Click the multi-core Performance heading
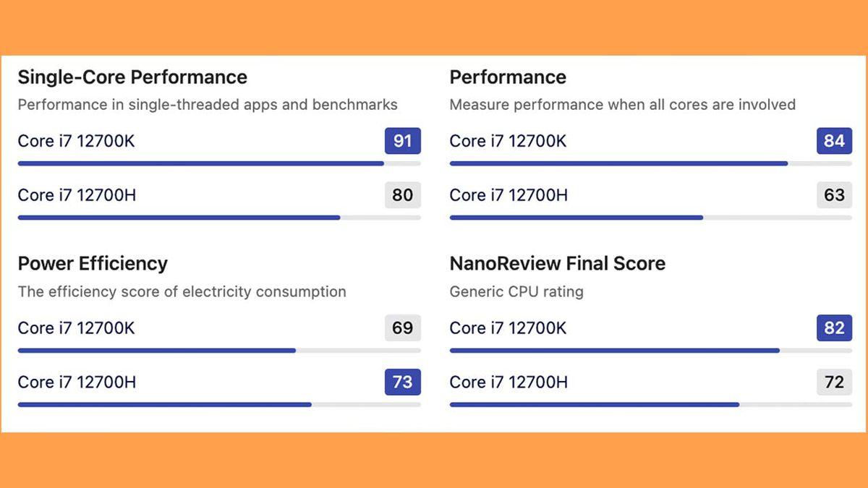Screen dimensions: 868x488 pos(508,77)
